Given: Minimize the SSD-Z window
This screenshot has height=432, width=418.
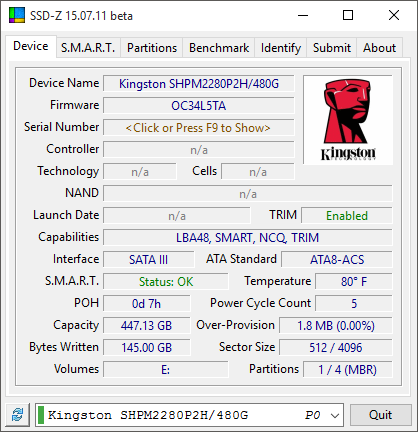Looking at the screenshot, I should point(303,15).
